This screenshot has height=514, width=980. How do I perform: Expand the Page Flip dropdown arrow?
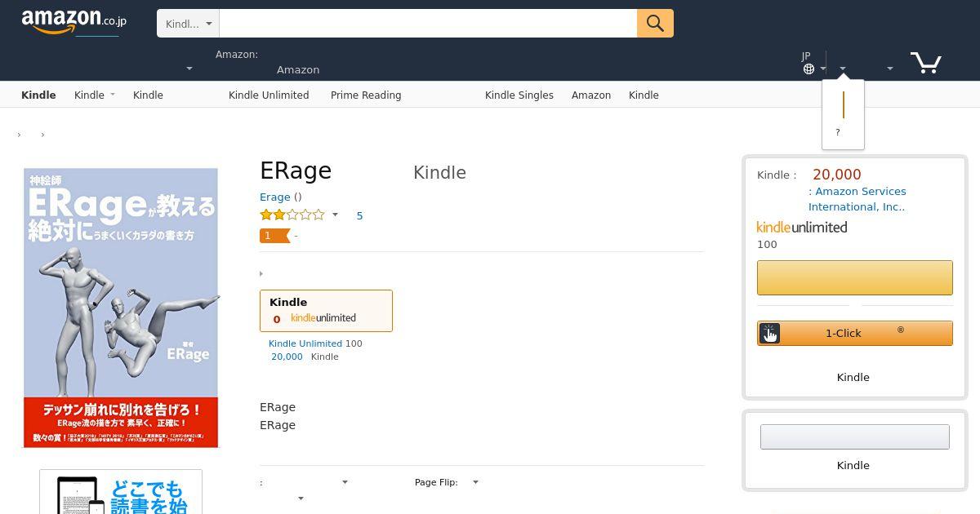(475, 482)
